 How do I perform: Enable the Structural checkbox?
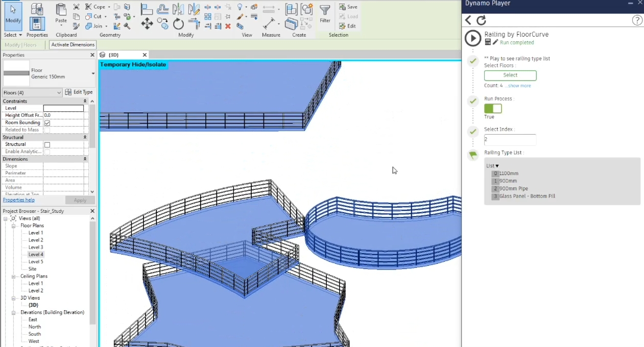click(x=47, y=145)
